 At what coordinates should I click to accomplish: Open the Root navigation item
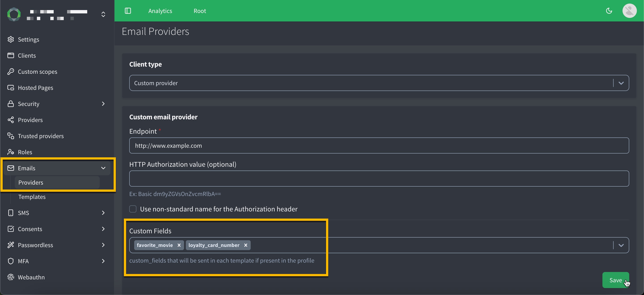click(199, 11)
